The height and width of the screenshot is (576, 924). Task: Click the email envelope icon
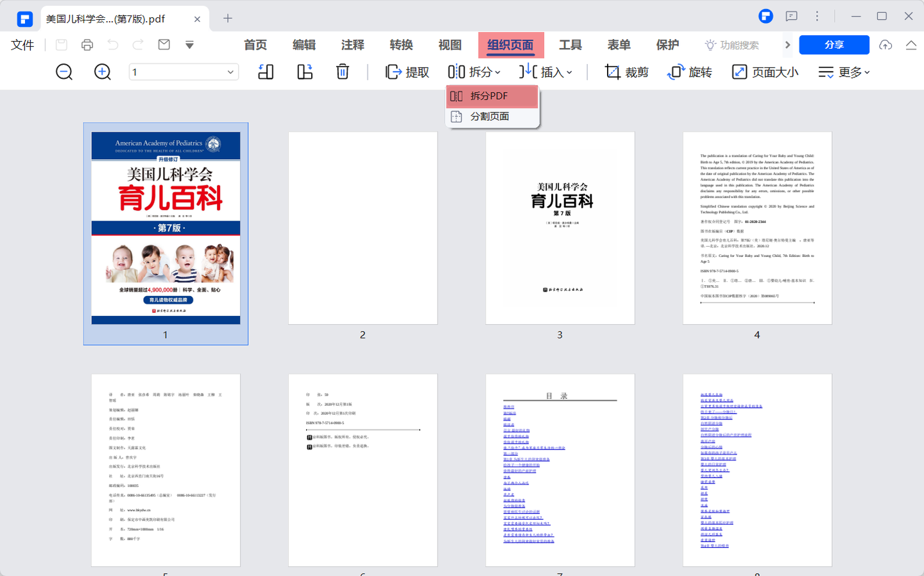click(164, 45)
